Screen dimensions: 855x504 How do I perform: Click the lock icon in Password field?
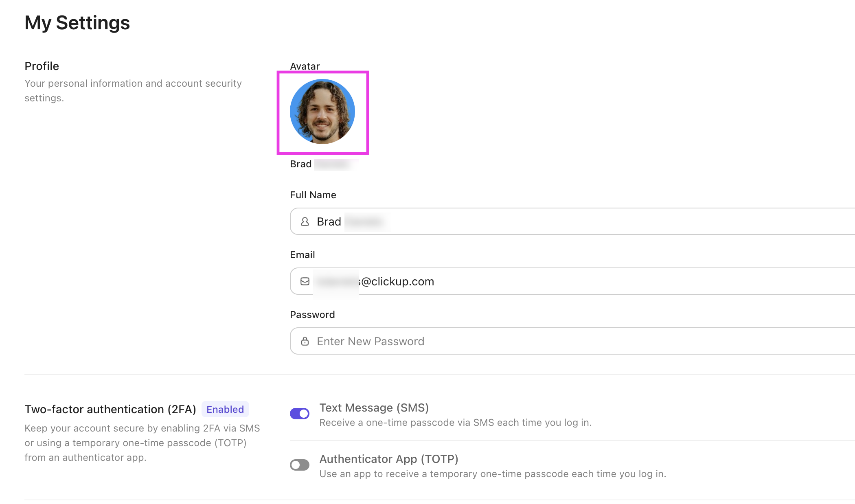(305, 341)
